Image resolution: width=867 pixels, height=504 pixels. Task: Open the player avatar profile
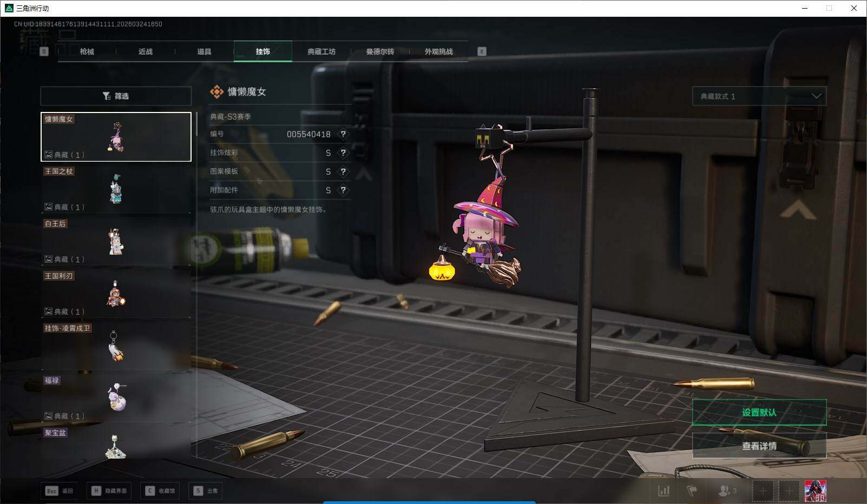coord(816,490)
